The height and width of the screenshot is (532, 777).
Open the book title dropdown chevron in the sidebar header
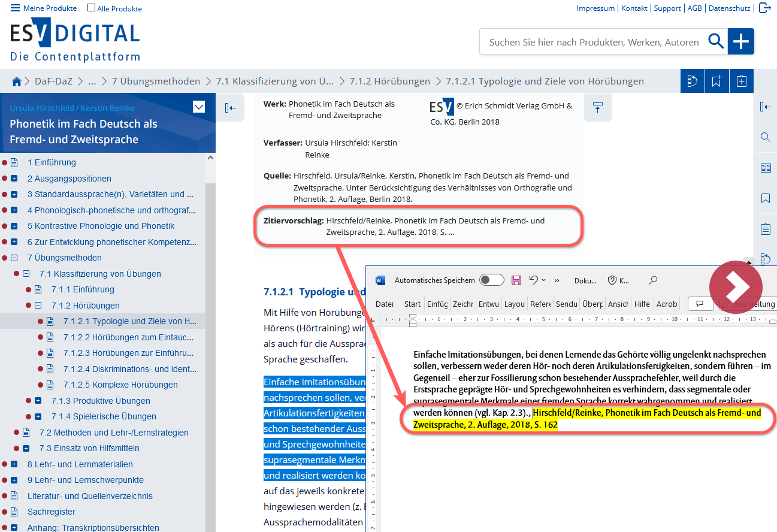click(199, 107)
